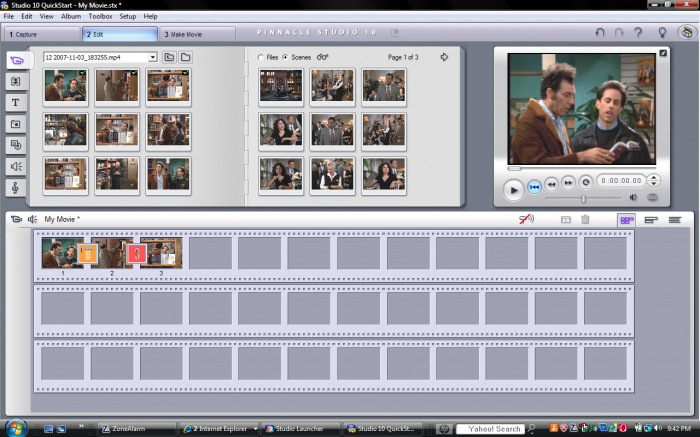Switch to the 3 Make Movie tab
700x437 pixels.
(196, 34)
